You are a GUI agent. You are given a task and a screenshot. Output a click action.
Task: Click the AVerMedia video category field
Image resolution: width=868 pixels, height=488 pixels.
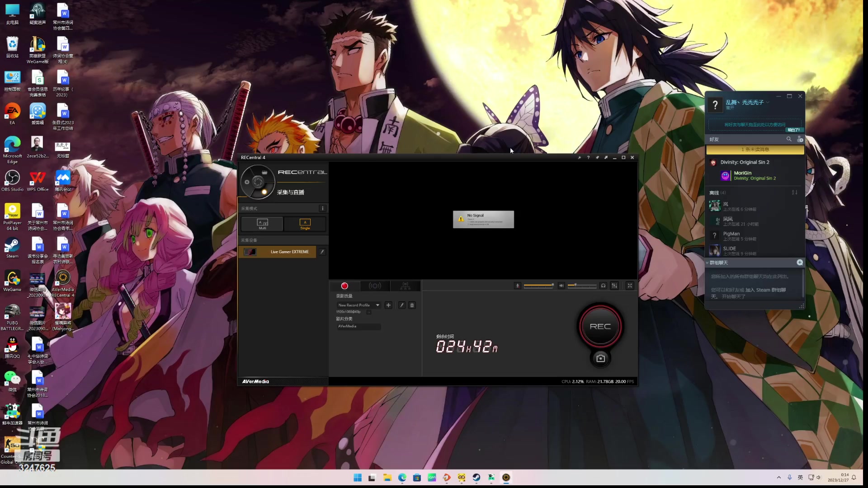(359, 326)
